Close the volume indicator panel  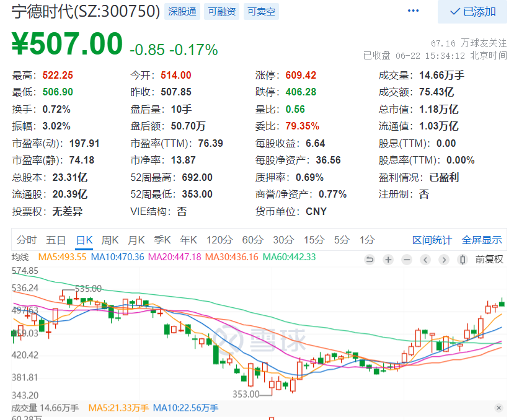coord(498,408)
